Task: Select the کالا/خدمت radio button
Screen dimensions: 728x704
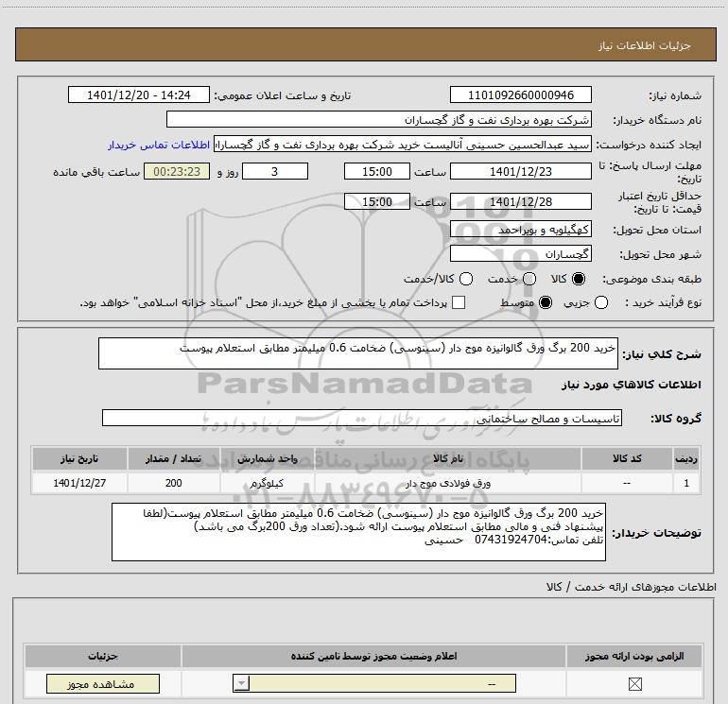Action: click(466, 279)
